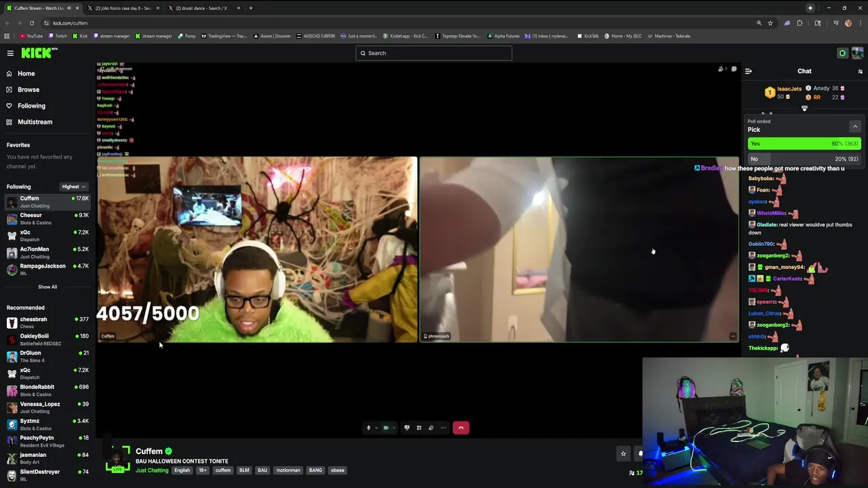
Task: Open Syztmz recommended channel
Action: 47,424
